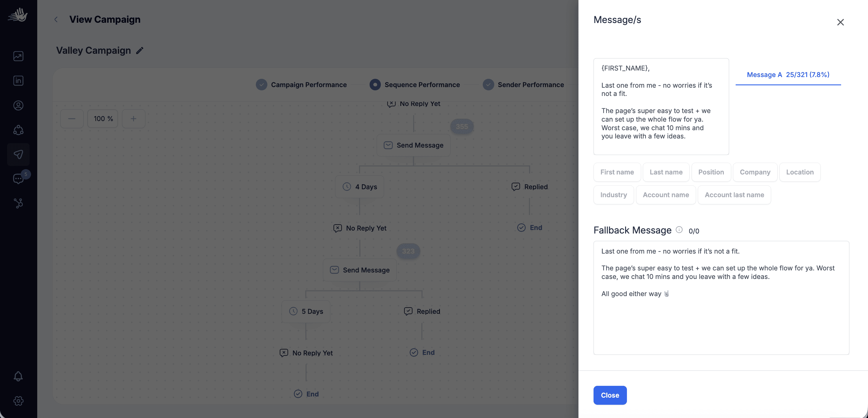Open the profile contacts sidebar icon
This screenshot has width=868, height=418.
click(18, 105)
